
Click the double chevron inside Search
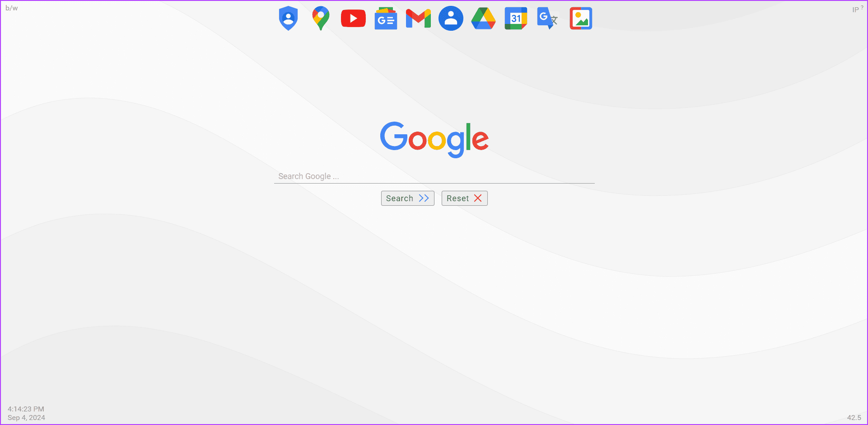tap(424, 198)
